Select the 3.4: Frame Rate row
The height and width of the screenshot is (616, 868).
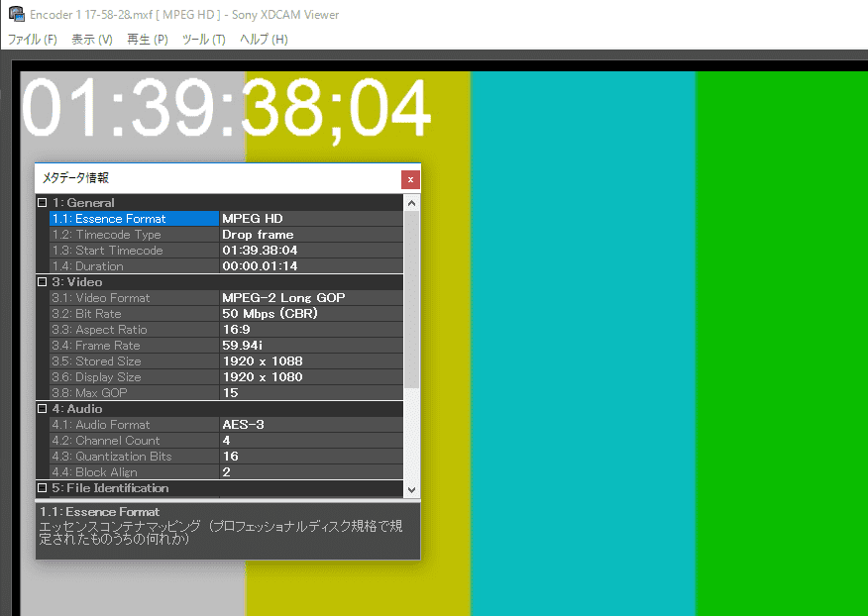coord(133,346)
